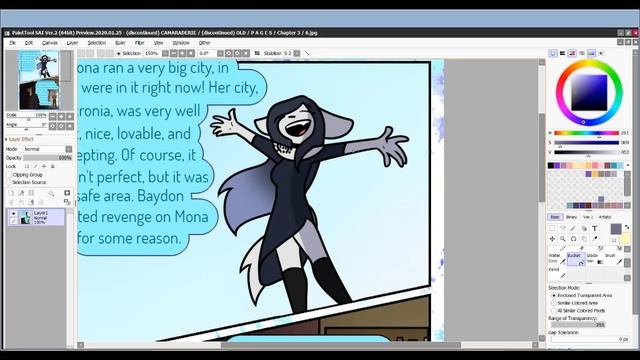
Task: Open the Filter menu
Action: pos(140,43)
